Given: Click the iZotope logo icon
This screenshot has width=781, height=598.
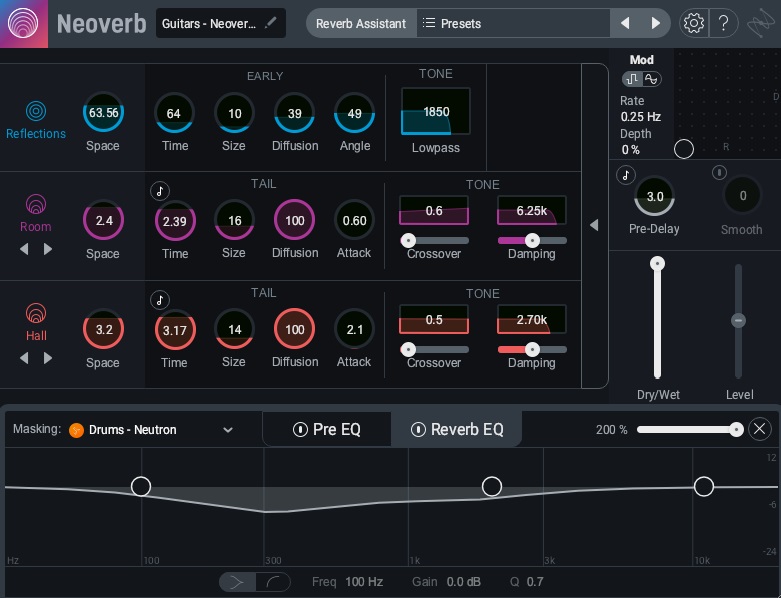Looking at the screenshot, I should click(761, 23).
